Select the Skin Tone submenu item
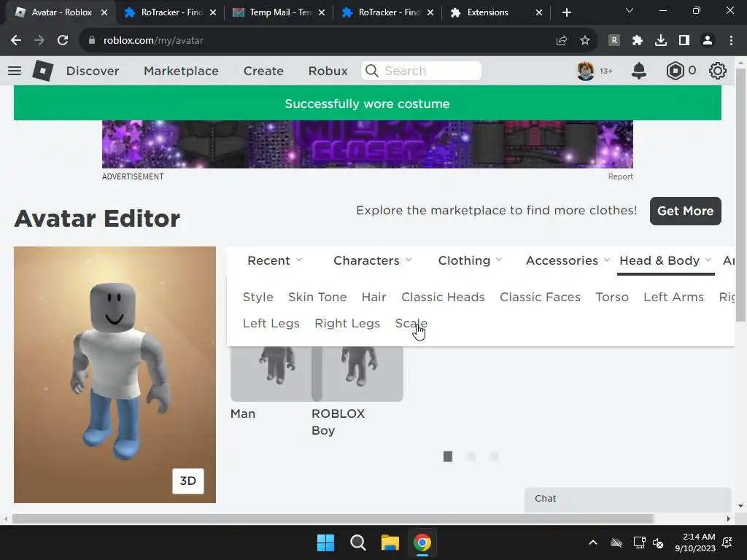Screen dimensions: 747x560 click(x=317, y=297)
